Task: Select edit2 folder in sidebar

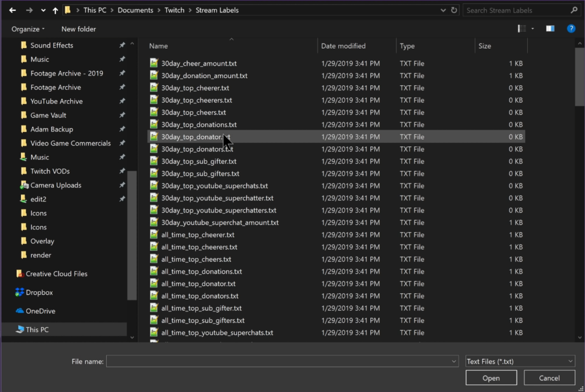Action: pos(38,199)
